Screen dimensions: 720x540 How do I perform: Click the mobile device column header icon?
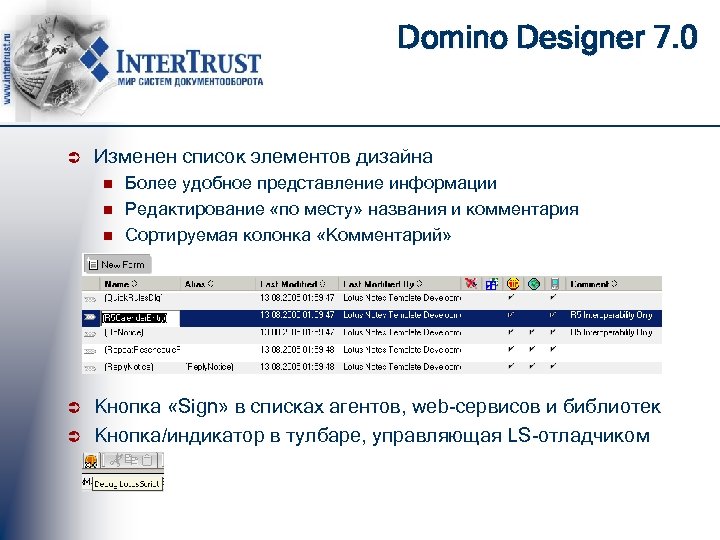[555, 284]
